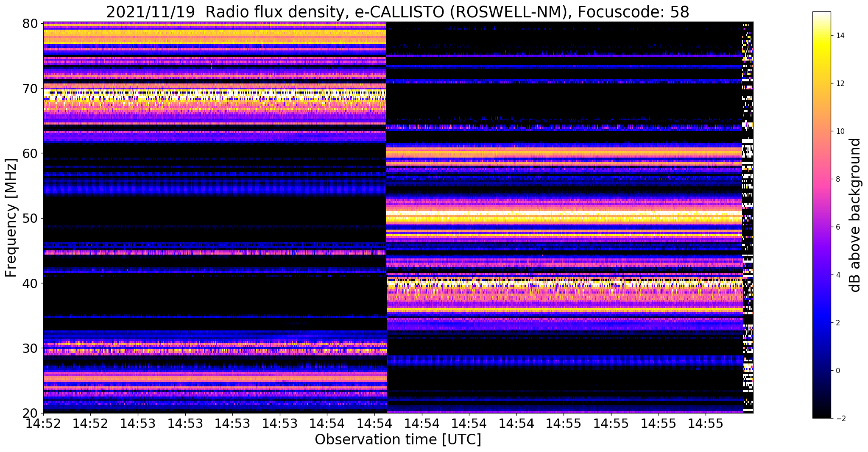The width and height of the screenshot is (868, 452).
Task: Click the "dB above background" colorbar label
Action: pos(855,215)
